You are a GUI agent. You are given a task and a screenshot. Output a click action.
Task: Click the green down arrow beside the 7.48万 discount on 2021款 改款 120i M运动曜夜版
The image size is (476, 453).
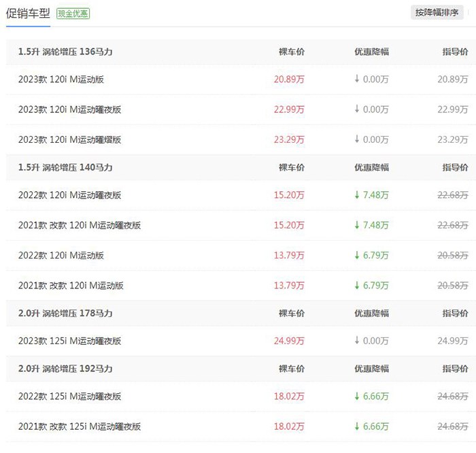tap(357, 224)
